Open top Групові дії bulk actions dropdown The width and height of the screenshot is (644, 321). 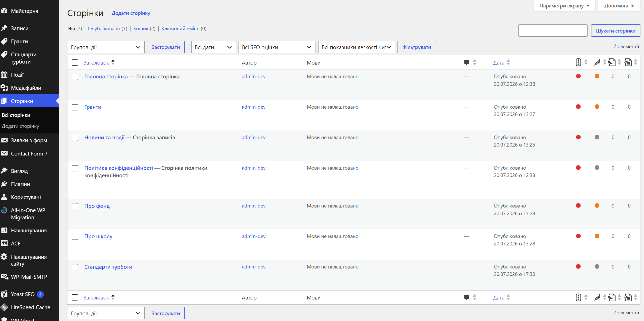pos(106,47)
